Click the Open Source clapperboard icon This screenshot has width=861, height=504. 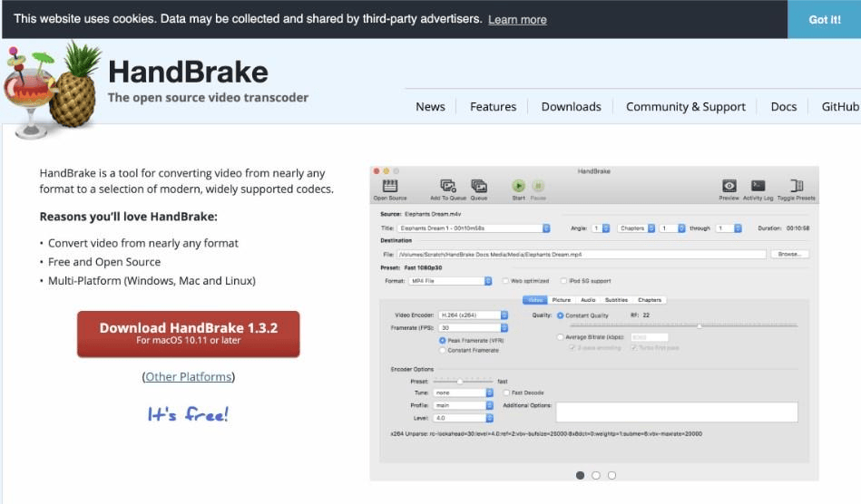390,186
